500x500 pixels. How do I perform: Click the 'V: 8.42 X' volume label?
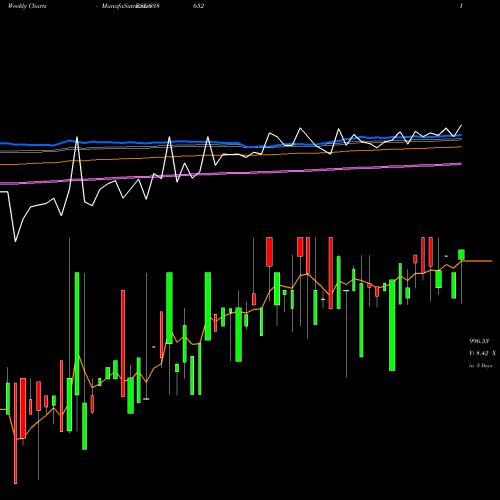coord(482,353)
